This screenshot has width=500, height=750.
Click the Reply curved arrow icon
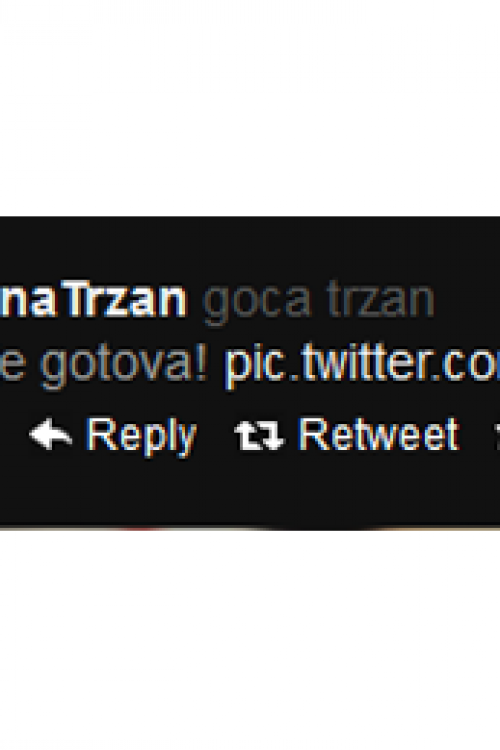click(x=51, y=434)
